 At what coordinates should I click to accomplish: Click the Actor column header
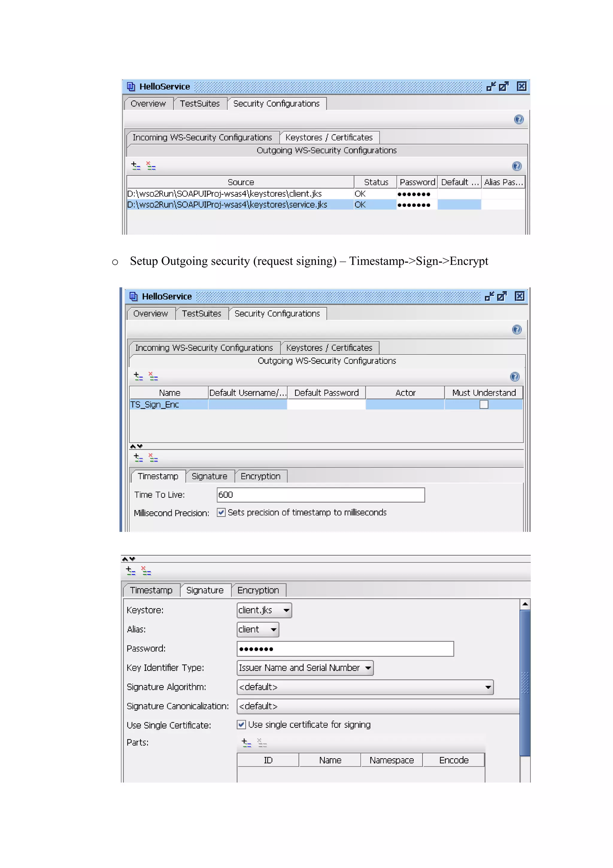click(405, 393)
